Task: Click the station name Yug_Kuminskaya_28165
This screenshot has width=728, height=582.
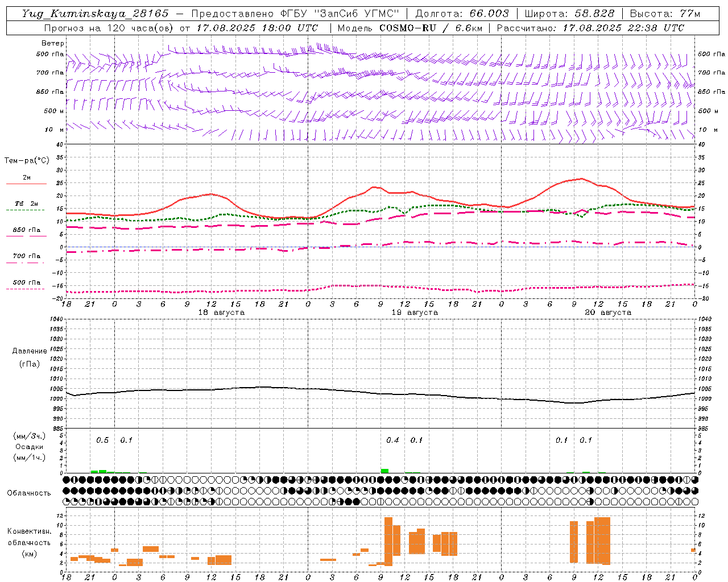Action: point(95,14)
